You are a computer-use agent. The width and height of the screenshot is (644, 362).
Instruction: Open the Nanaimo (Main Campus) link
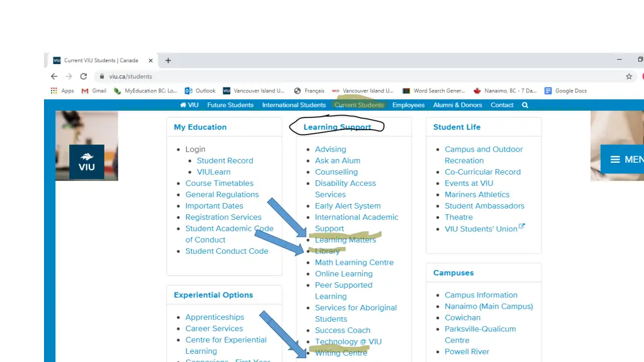489,306
